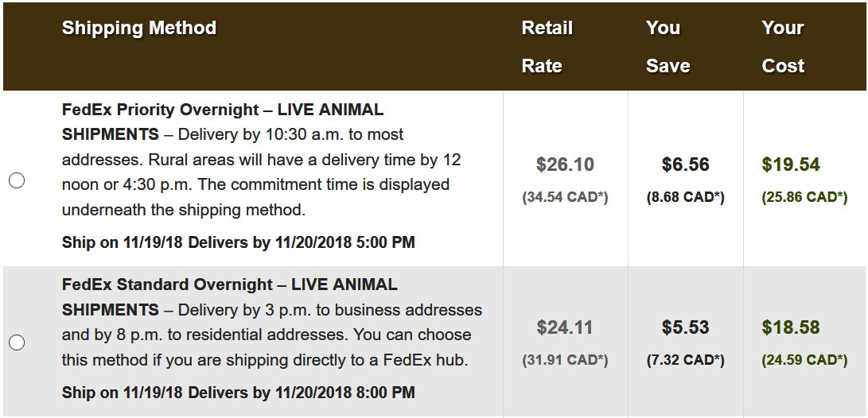
Task: Click the FedEx Standard Overnight method title
Action: coord(168,284)
